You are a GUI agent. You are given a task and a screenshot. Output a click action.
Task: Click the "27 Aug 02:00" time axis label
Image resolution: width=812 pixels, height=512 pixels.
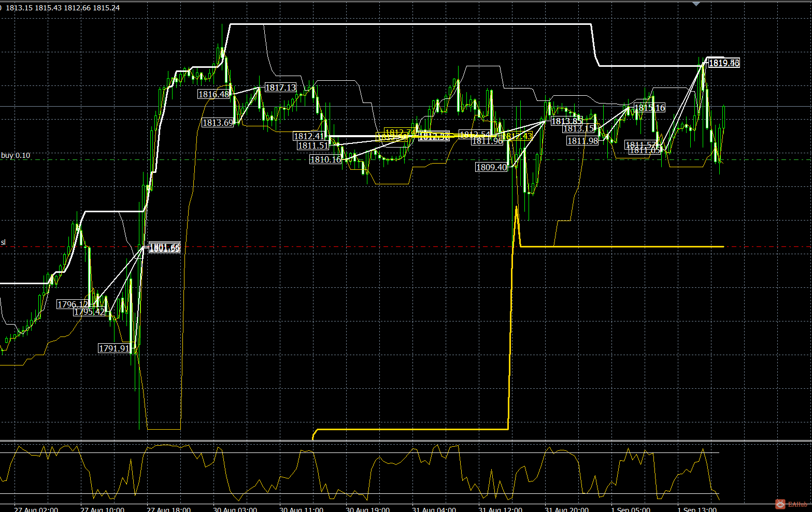(x=36, y=509)
